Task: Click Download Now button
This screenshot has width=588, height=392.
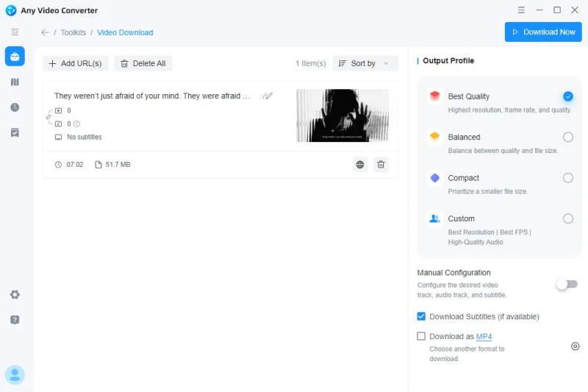Action: pyautogui.click(x=543, y=32)
